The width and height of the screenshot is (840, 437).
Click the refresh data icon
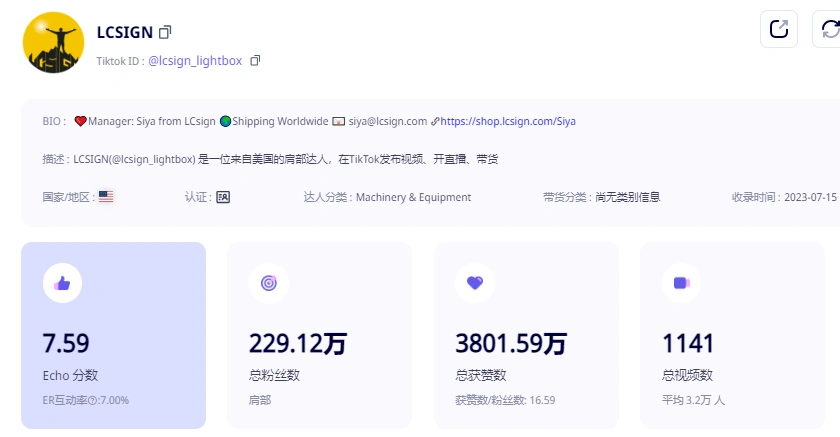click(830, 29)
